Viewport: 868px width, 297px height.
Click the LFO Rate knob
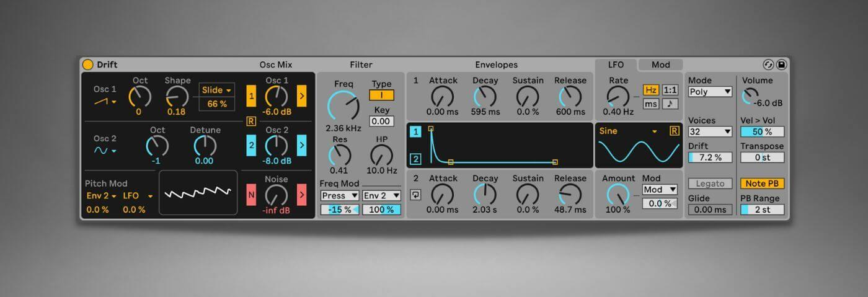pyautogui.click(x=618, y=96)
